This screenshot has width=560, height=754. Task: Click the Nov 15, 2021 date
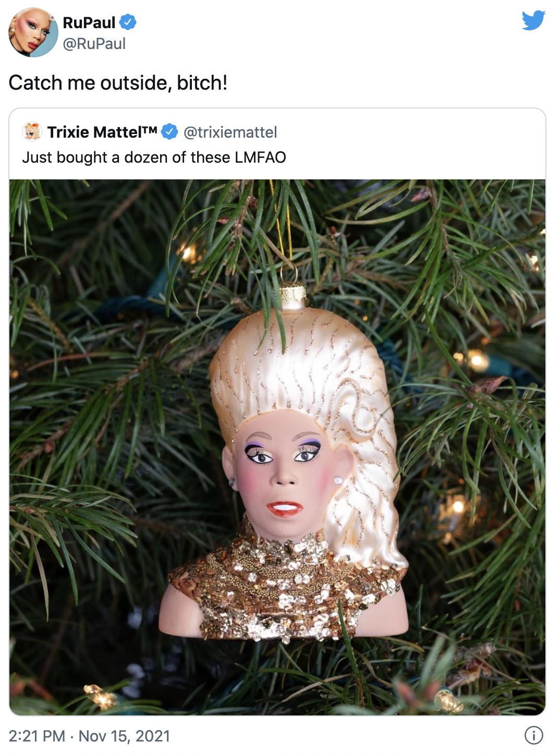(125, 736)
